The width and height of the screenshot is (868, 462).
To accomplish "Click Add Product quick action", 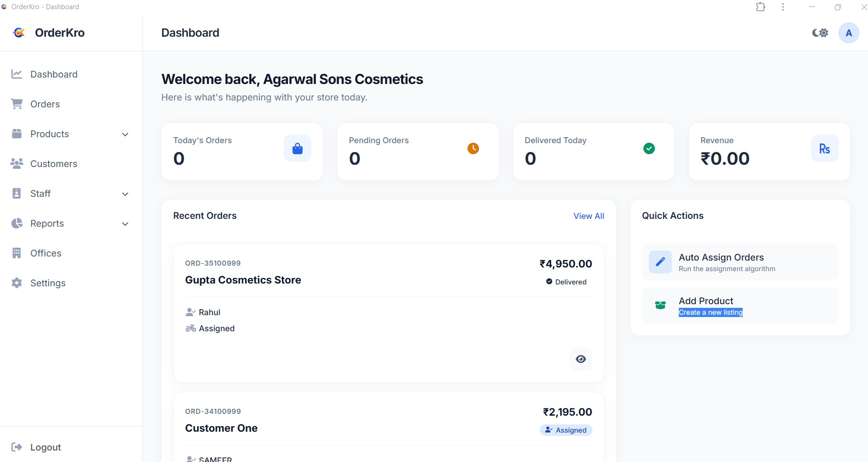I will 740,306.
